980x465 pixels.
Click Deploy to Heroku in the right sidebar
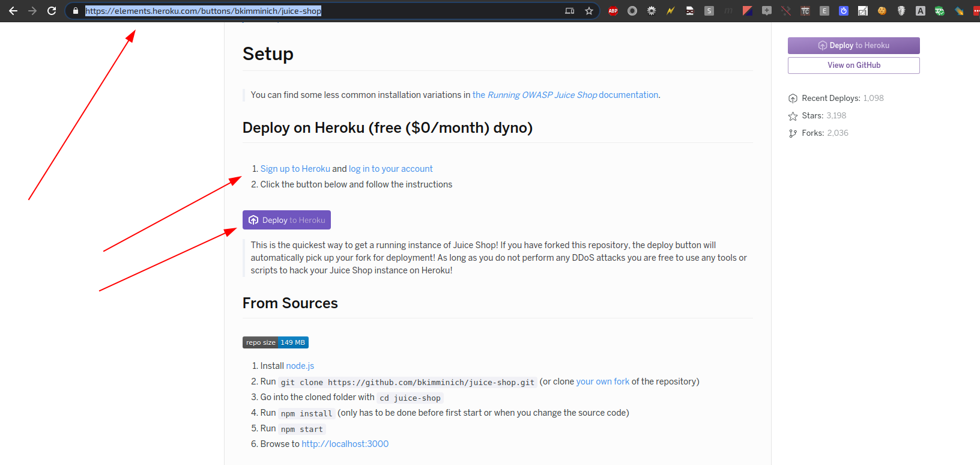pyautogui.click(x=853, y=46)
